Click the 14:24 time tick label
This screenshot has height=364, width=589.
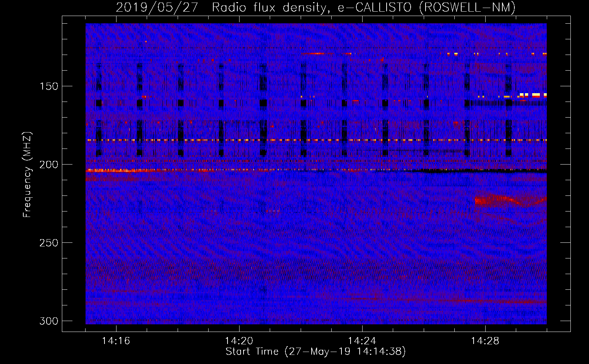point(362,341)
